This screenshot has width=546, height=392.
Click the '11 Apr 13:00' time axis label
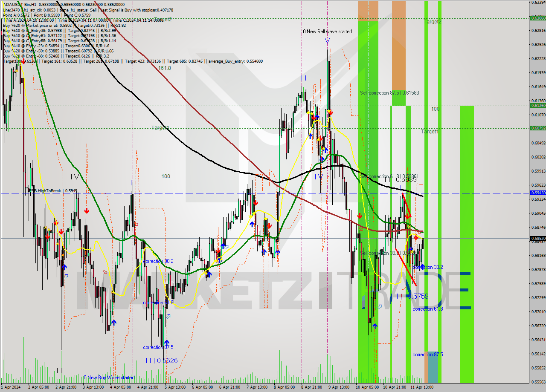422,387
